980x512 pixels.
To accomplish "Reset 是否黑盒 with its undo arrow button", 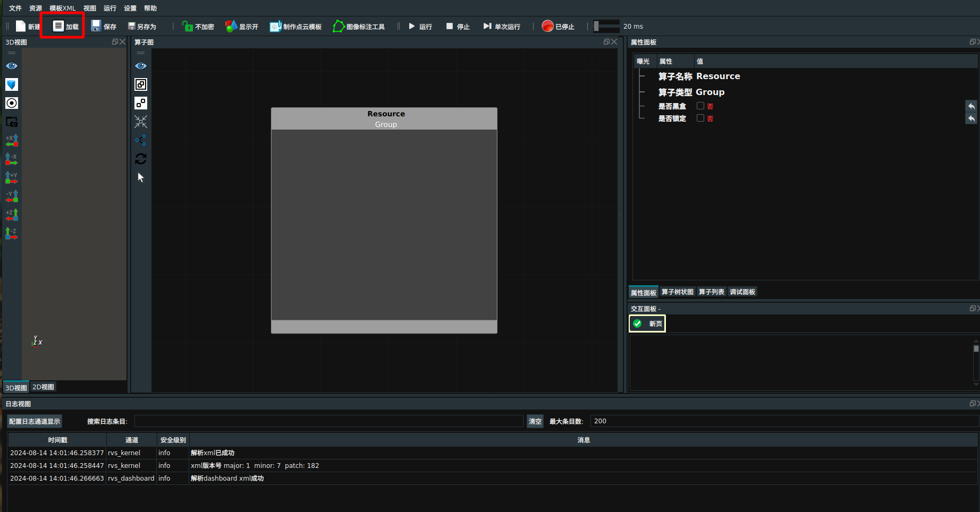I will click(971, 106).
